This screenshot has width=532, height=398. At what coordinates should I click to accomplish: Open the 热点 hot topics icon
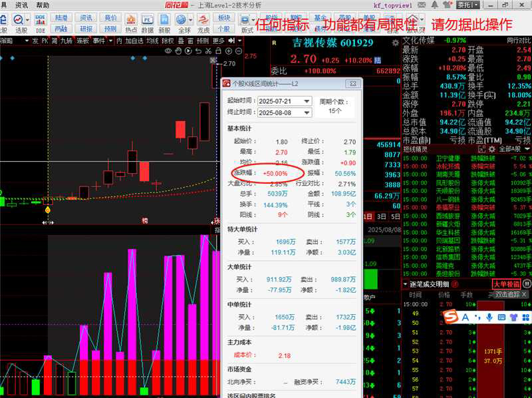[130, 20]
